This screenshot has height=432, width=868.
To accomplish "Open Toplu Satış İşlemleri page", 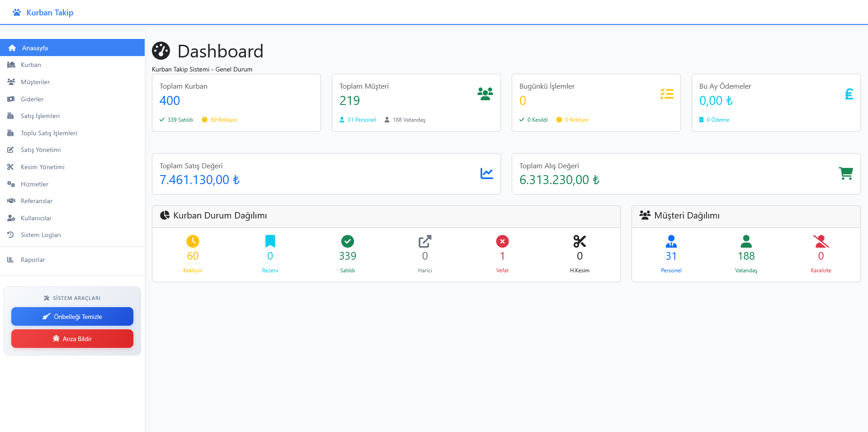I will click(49, 133).
